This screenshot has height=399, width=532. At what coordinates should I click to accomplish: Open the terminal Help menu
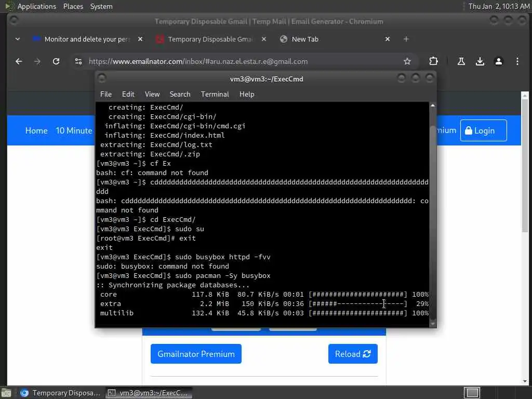247,95
